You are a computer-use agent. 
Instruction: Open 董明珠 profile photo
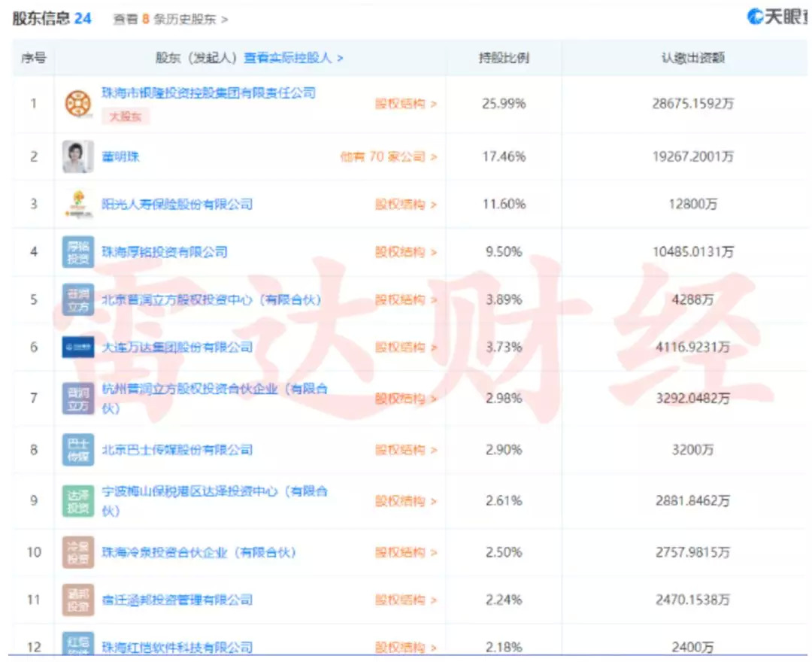pyautogui.click(x=77, y=156)
